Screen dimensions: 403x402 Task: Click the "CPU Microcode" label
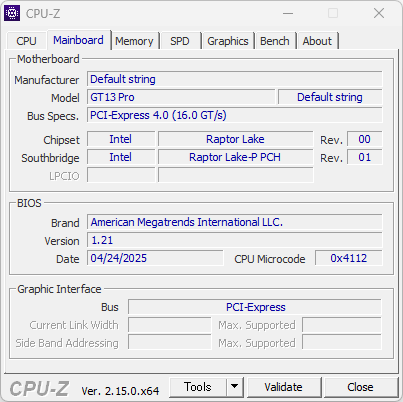(x=270, y=259)
